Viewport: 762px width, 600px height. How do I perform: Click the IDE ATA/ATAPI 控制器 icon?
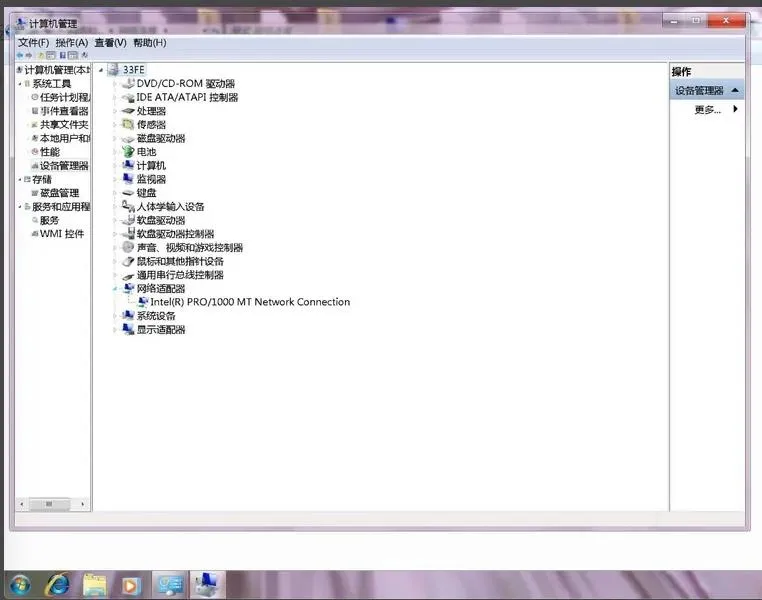pos(128,98)
